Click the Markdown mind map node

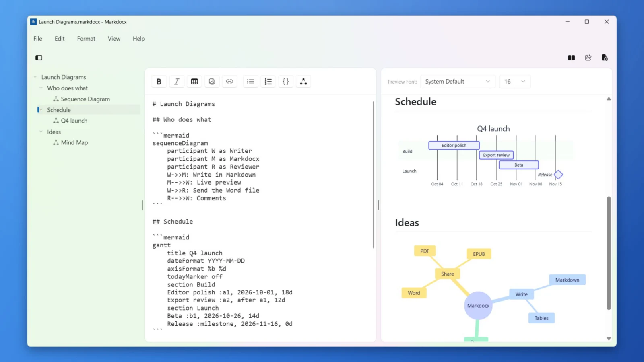pyautogui.click(x=568, y=280)
